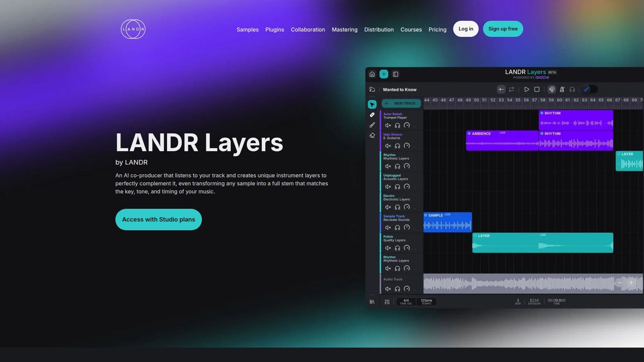644x362 pixels.
Task: Click the teal plus button beside home
Action: (x=384, y=74)
